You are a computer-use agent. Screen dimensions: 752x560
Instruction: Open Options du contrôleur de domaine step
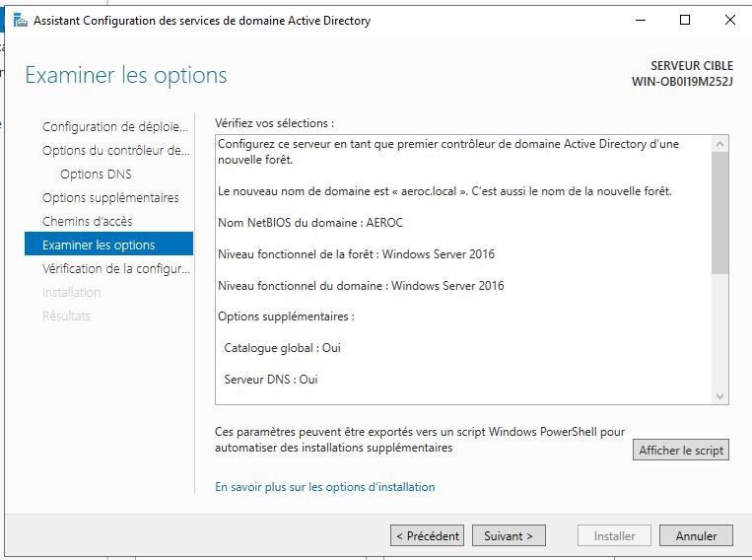115,151
